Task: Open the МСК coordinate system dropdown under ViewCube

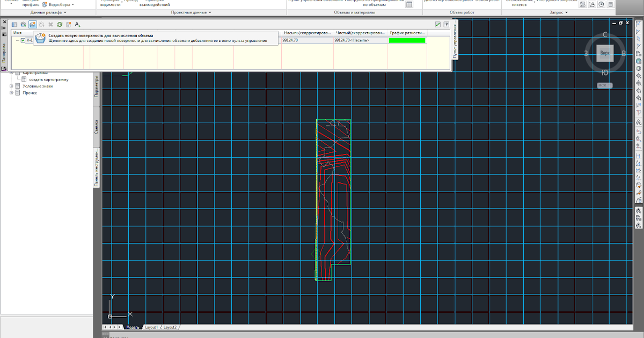Action: tap(605, 85)
